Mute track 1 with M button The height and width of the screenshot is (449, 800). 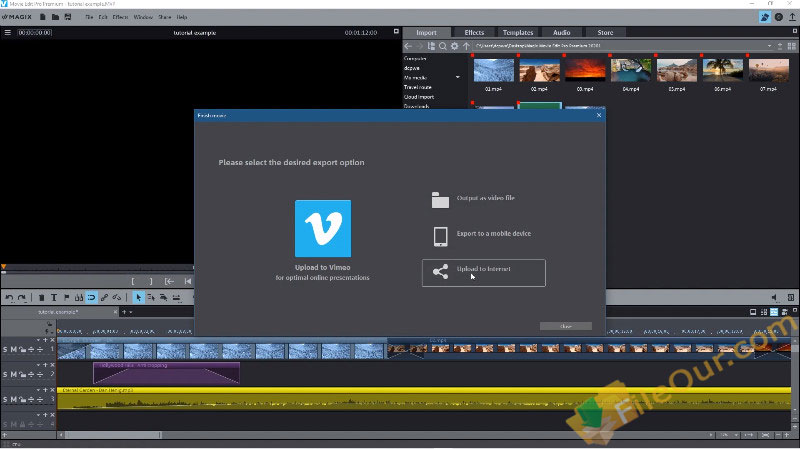click(14, 350)
